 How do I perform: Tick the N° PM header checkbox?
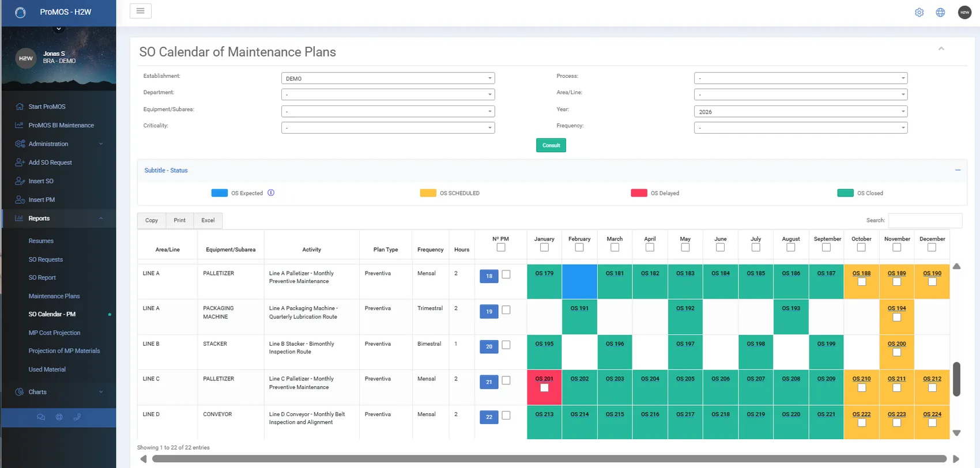coord(501,247)
